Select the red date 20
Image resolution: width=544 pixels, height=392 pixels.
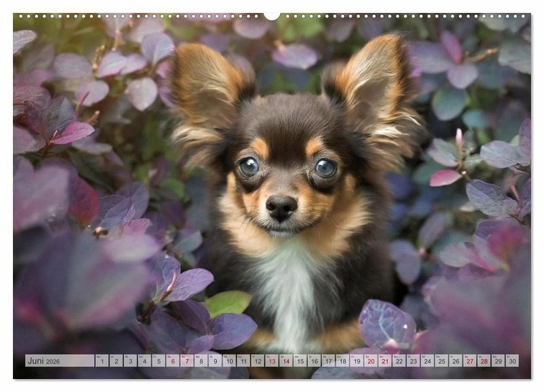(x=371, y=361)
